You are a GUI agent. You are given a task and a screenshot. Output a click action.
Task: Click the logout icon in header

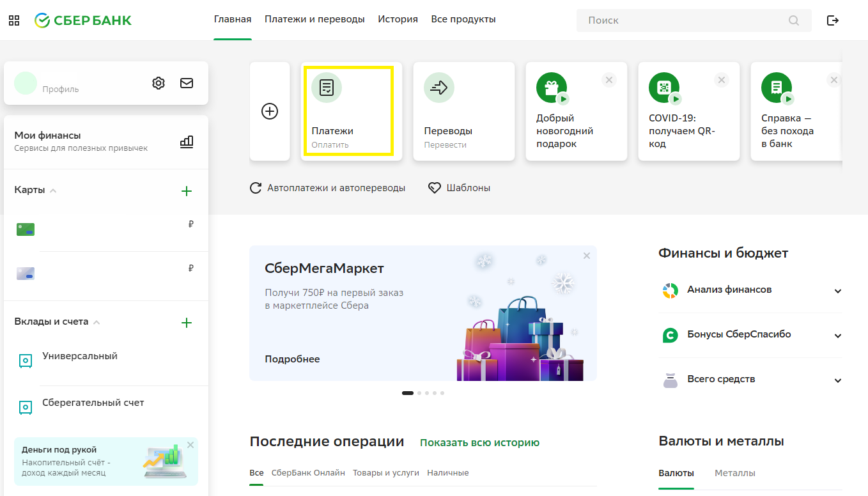(833, 20)
